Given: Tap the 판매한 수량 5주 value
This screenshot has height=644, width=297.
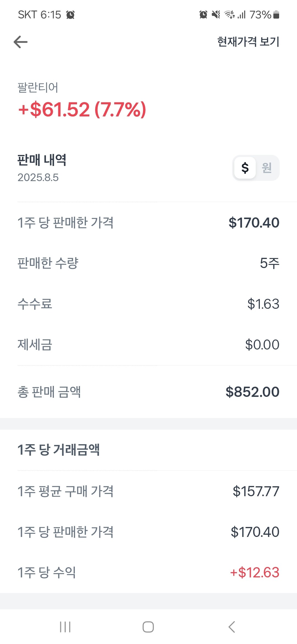Looking at the screenshot, I should pos(269,263).
